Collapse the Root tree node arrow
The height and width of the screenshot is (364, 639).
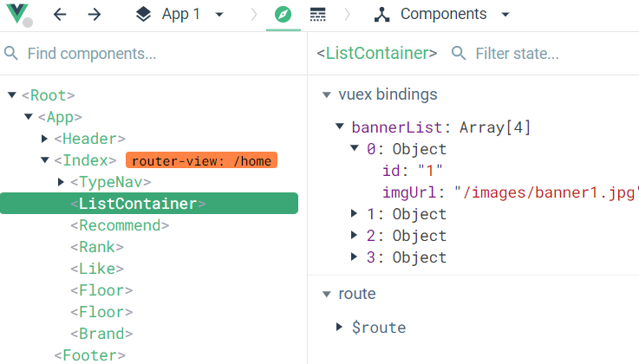click(12, 95)
